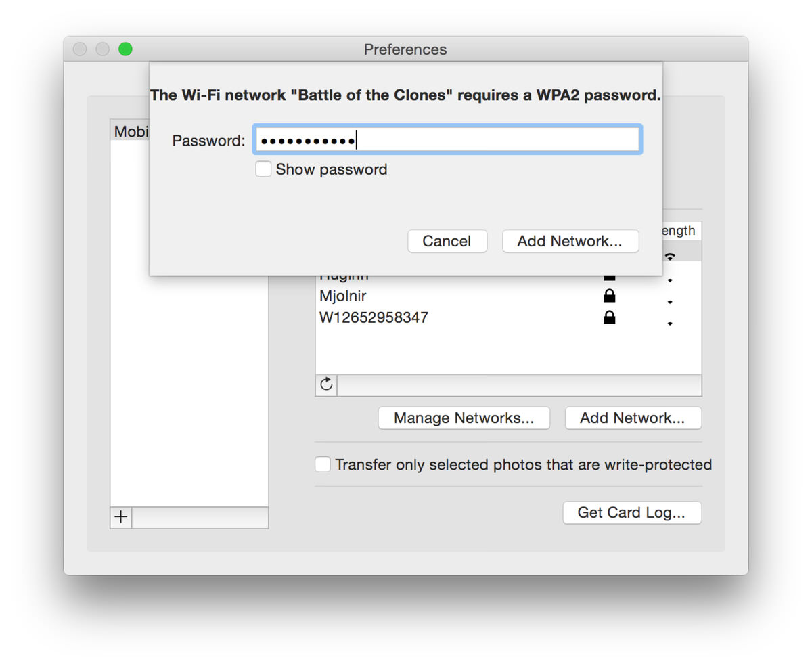Select the W12652958347 network row
Image resolution: width=812 pixels, height=666 pixels.
click(508, 317)
